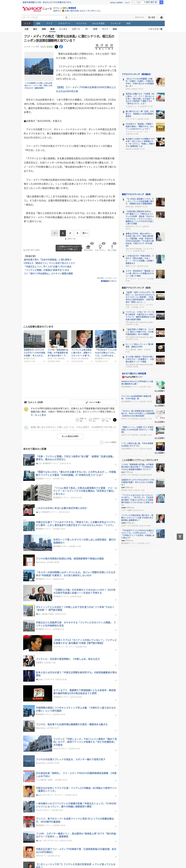This screenshot has width=186, height=868.
Task: Open 購入履歴 link
Action: tap(152, 17)
